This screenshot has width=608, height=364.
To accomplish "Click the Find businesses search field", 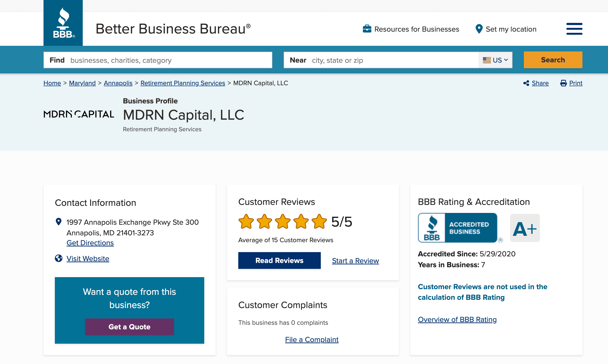I will pos(169,60).
